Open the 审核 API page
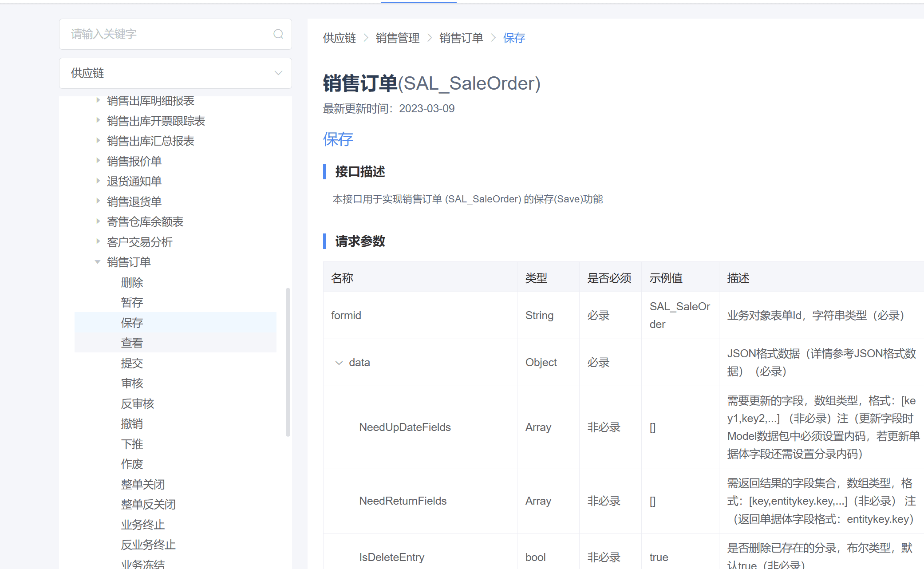This screenshot has height=569, width=924. (132, 383)
